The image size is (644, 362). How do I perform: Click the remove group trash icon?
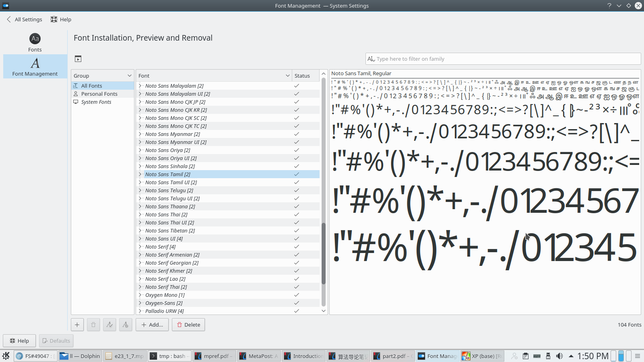(x=93, y=325)
